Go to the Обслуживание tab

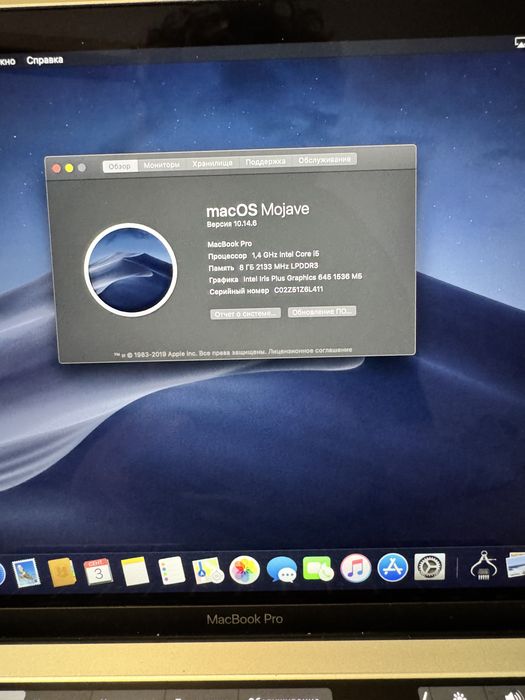pos(325,160)
